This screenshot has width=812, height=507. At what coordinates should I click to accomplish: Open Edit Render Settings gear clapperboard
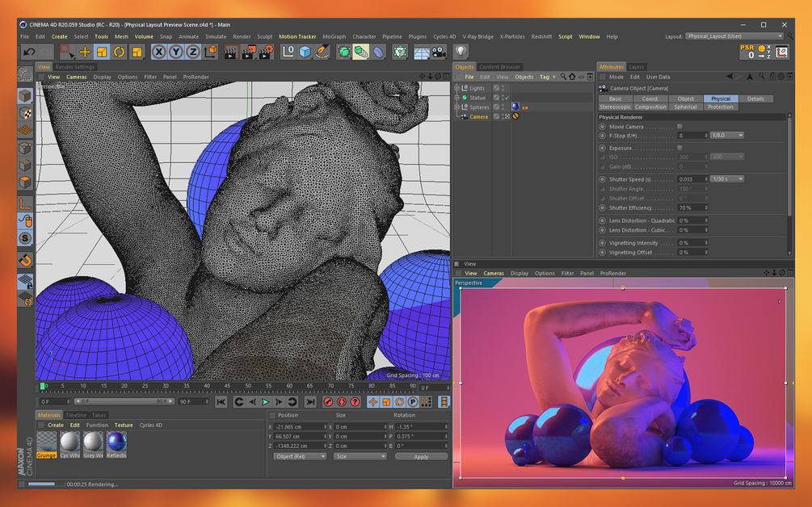(266, 52)
